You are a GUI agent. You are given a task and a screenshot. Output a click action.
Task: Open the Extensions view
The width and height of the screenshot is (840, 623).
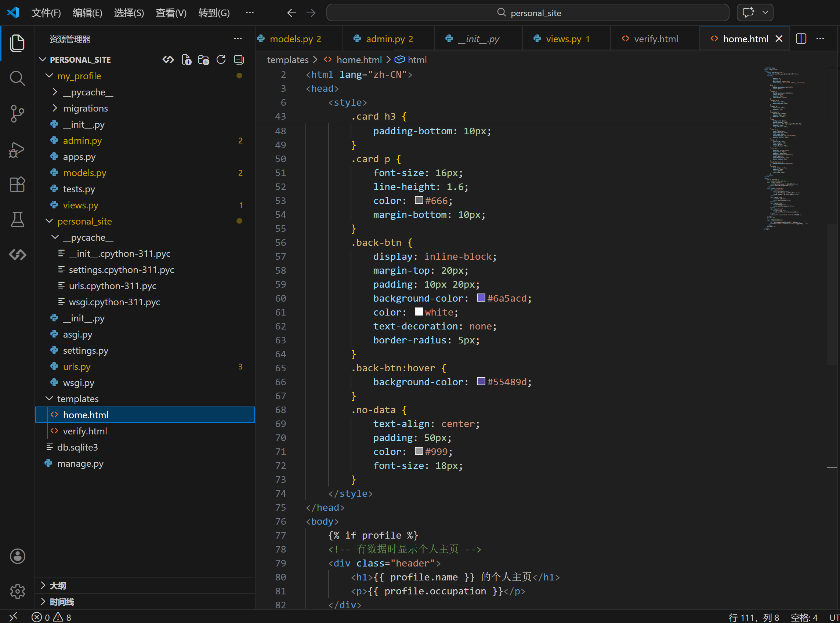click(x=17, y=185)
